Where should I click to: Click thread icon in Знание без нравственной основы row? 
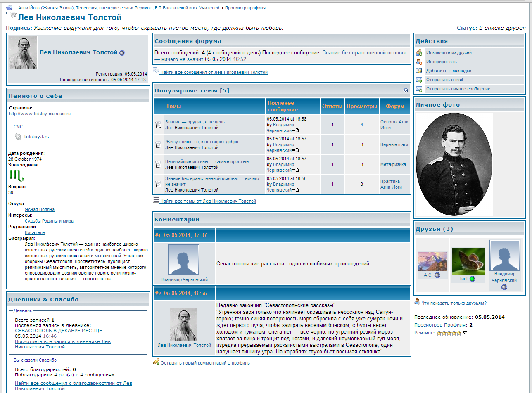(158, 184)
